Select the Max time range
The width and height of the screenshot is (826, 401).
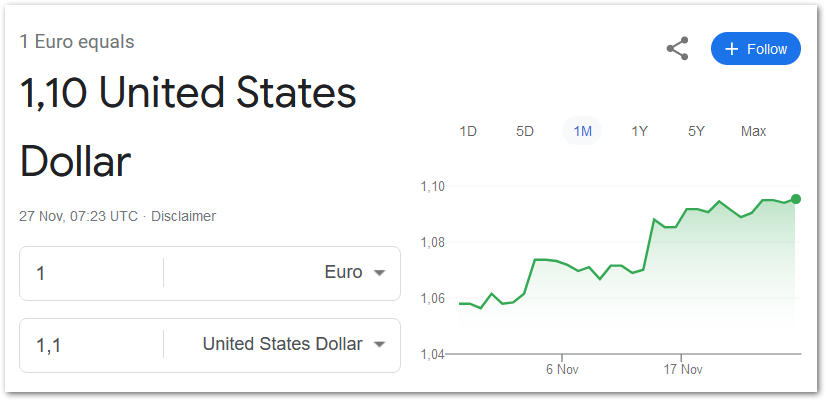coord(753,131)
